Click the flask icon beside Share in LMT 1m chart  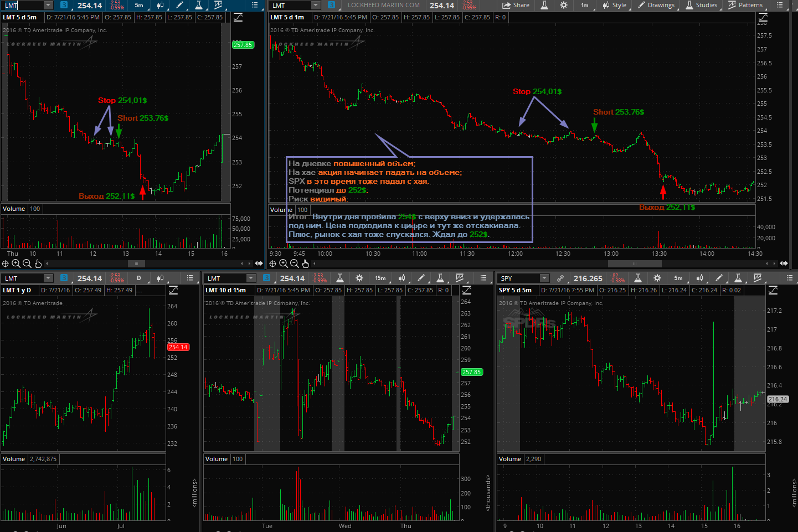pyautogui.click(x=544, y=5)
